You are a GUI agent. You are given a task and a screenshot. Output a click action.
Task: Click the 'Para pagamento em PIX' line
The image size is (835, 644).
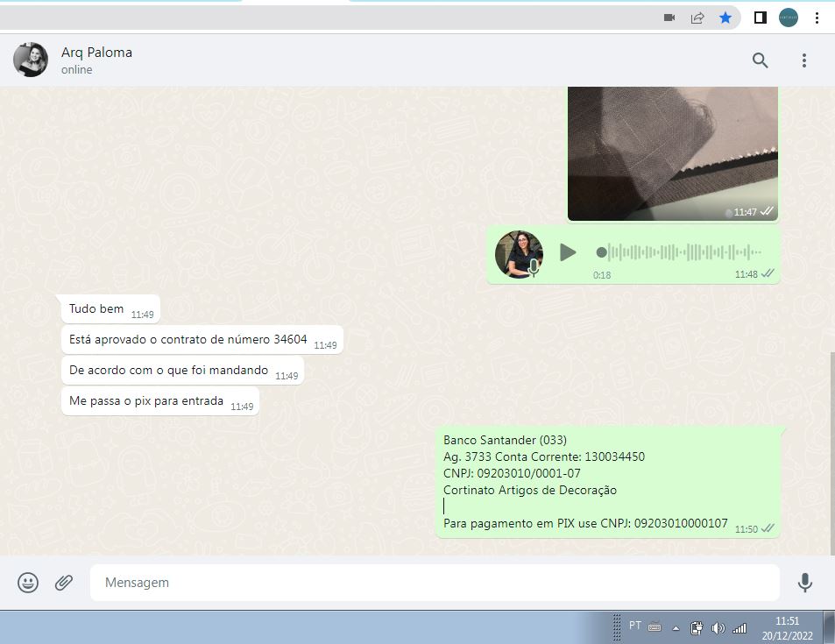click(x=585, y=523)
